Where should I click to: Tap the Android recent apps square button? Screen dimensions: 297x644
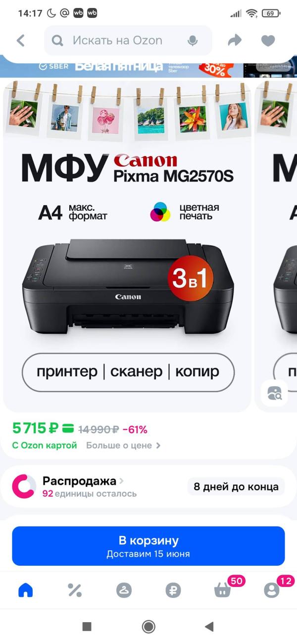[87, 627]
